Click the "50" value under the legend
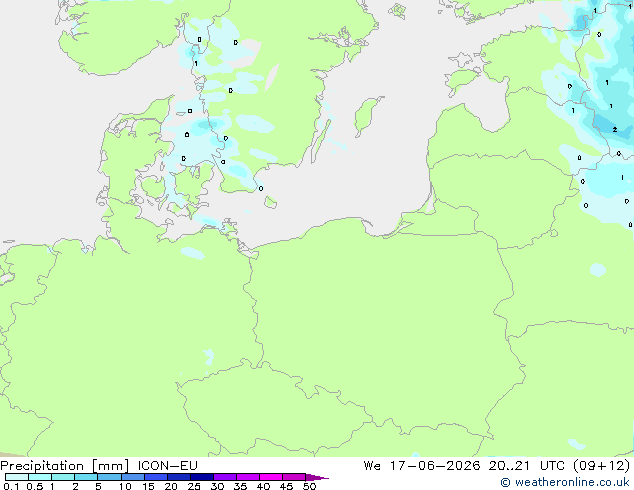 tap(309, 486)
